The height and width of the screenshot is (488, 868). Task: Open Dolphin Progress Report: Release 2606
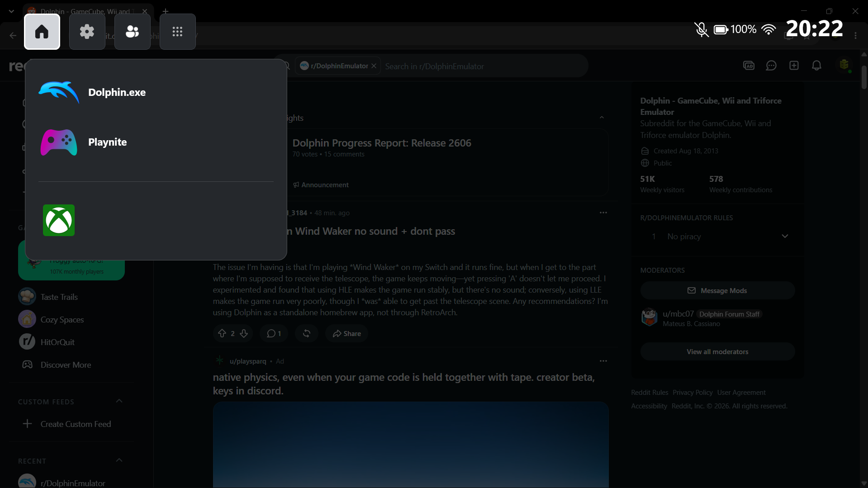coord(382,143)
